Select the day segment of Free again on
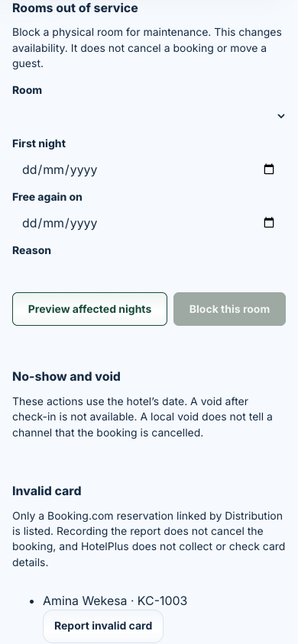This screenshot has height=644, width=298. [29, 223]
